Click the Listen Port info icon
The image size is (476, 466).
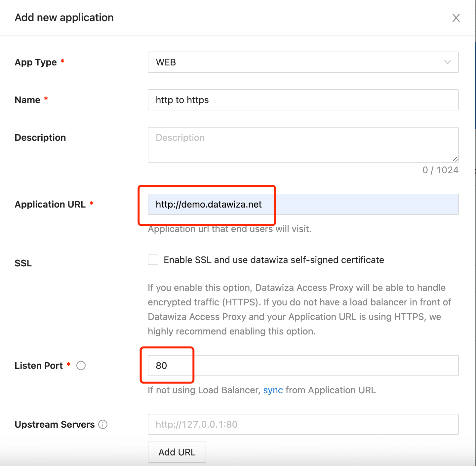coord(81,366)
